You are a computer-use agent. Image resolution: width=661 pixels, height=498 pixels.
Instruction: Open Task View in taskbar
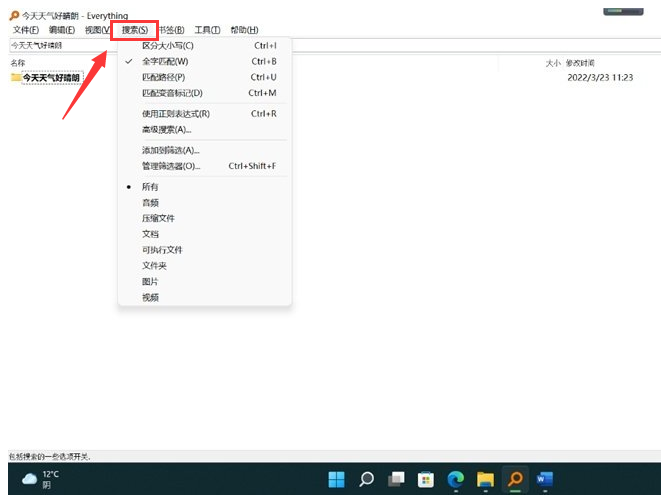point(396,480)
